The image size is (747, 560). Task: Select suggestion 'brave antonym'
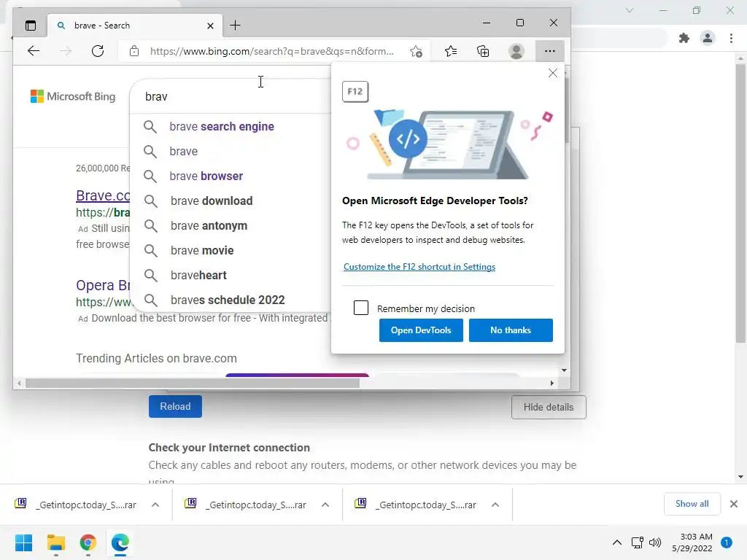coord(230,225)
